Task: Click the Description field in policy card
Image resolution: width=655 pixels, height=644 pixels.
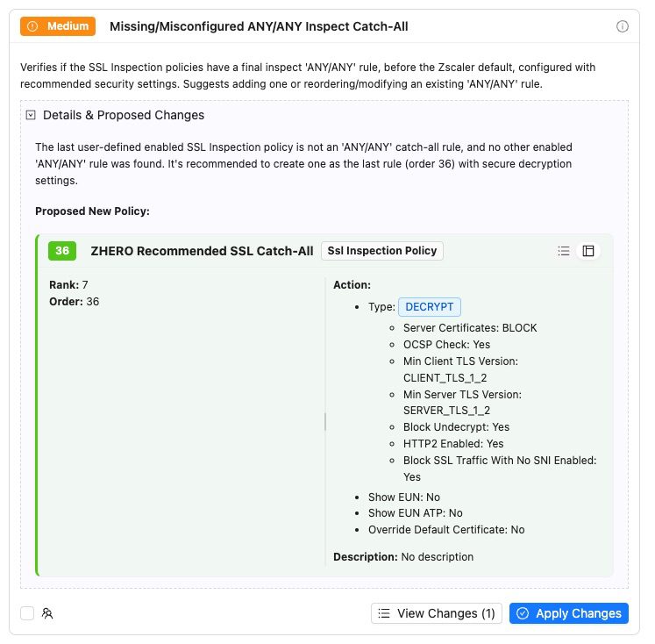Action: pyautogui.click(x=403, y=556)
